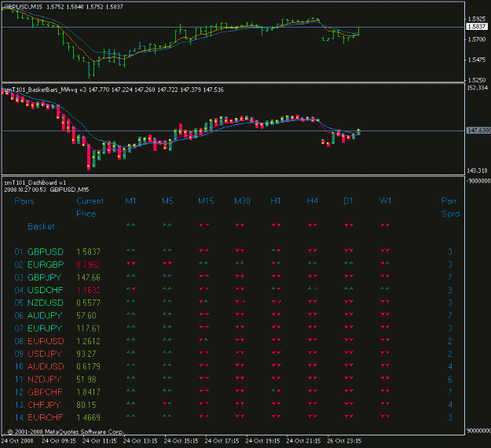
Task: Click the EURGBP D1 up-arrow signal
Action: click(x=349, y=263)
